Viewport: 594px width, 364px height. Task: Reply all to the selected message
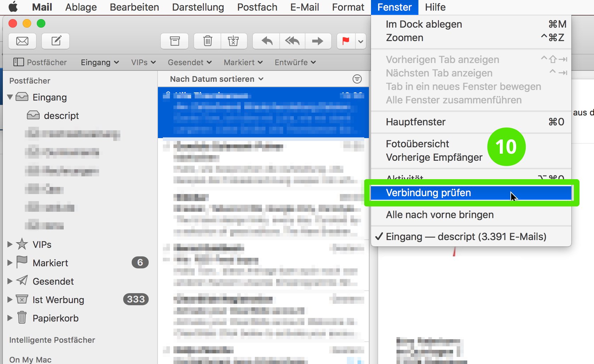click(x=292, y=41)
